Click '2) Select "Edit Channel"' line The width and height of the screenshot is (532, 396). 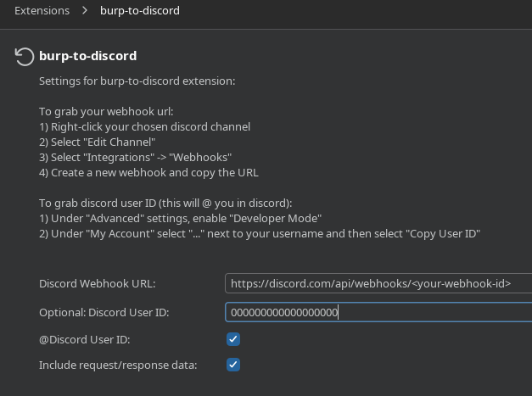click(x=97, y=142)
